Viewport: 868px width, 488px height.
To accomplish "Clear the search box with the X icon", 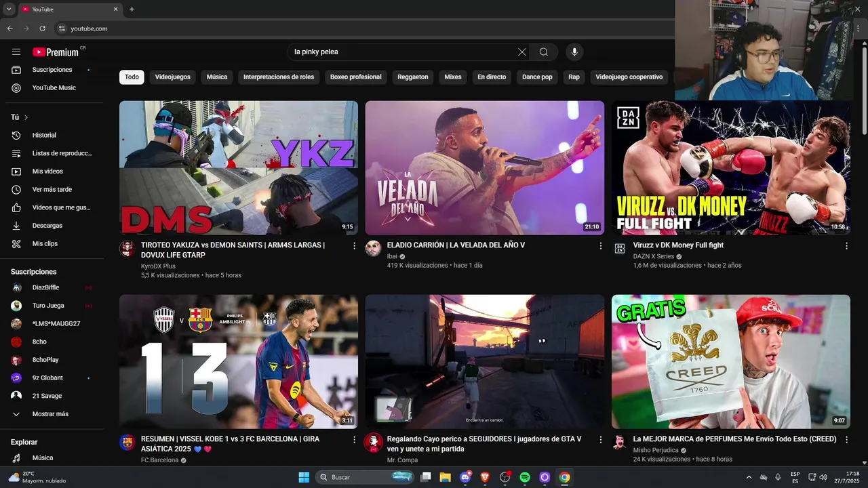I will click(x=521, y=52).
